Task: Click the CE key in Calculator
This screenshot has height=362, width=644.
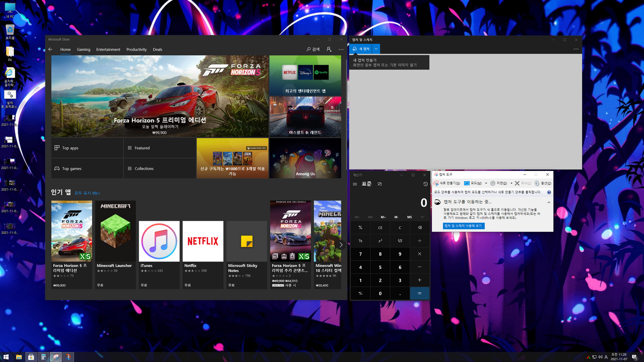Action: 380,228
